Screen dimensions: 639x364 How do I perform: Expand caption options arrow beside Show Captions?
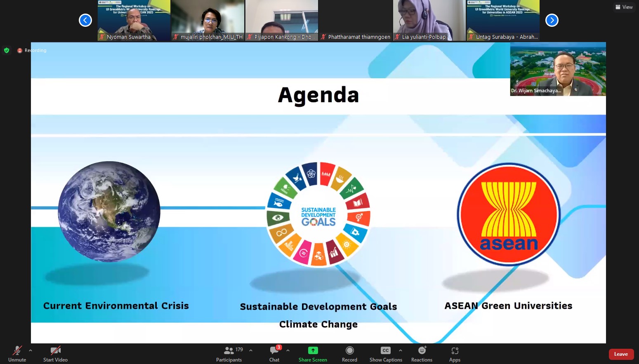(x=401, y=350)
